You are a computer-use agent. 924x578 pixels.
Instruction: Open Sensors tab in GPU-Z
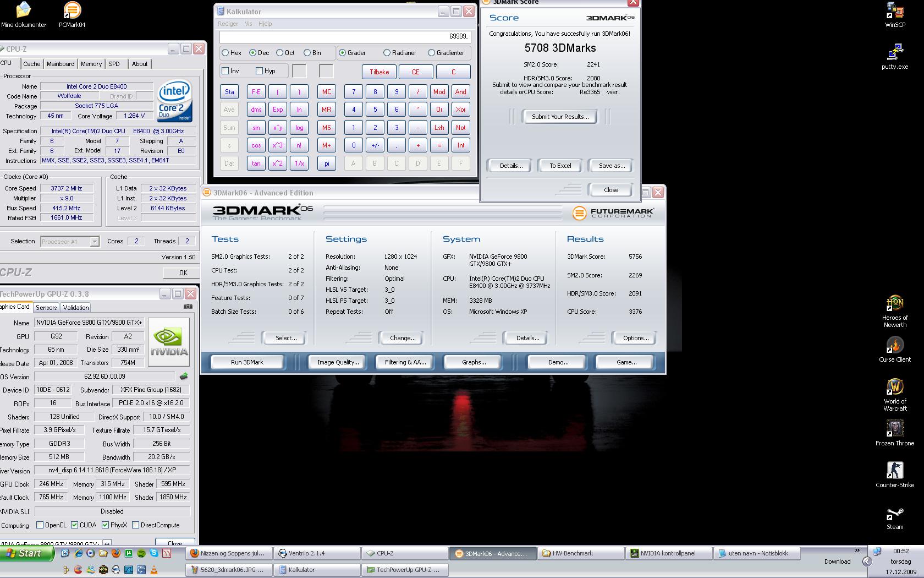click(46, 308)
